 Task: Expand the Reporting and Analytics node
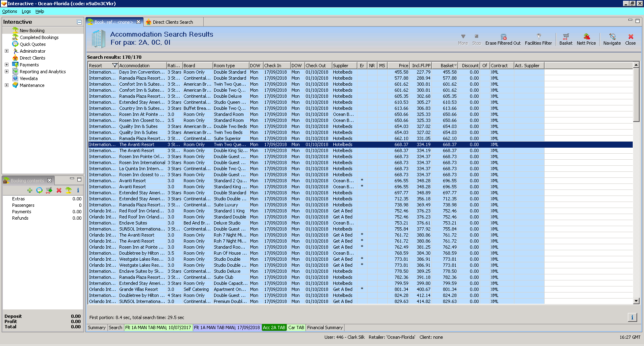coord(6,72)
